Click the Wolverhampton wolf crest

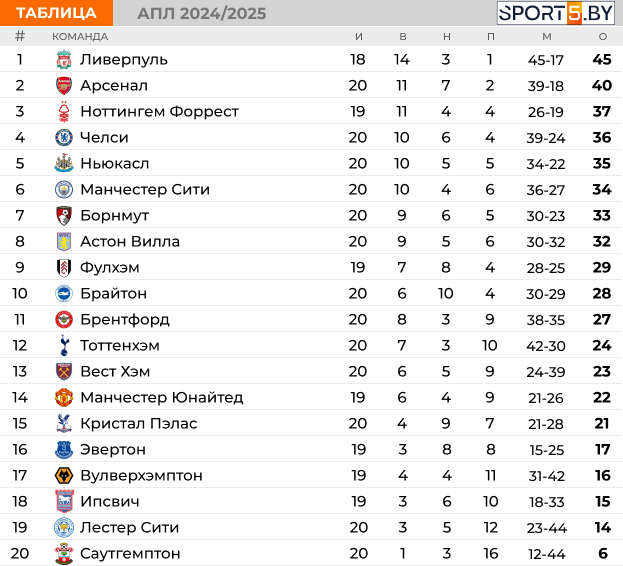coord(64,475)
